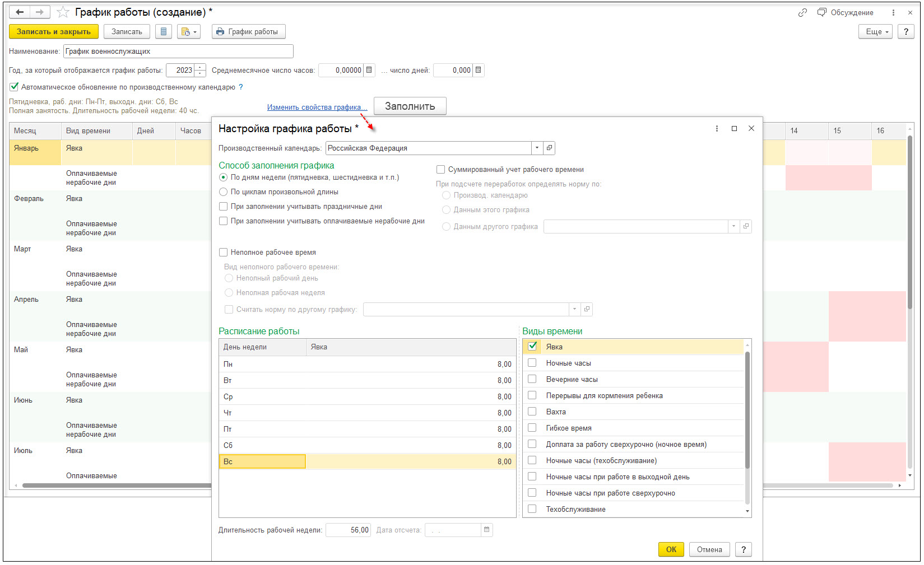The width and height of the screenshot is (924, 565).
Task: Check Вахта time type
Action: [x=532, y=412]
